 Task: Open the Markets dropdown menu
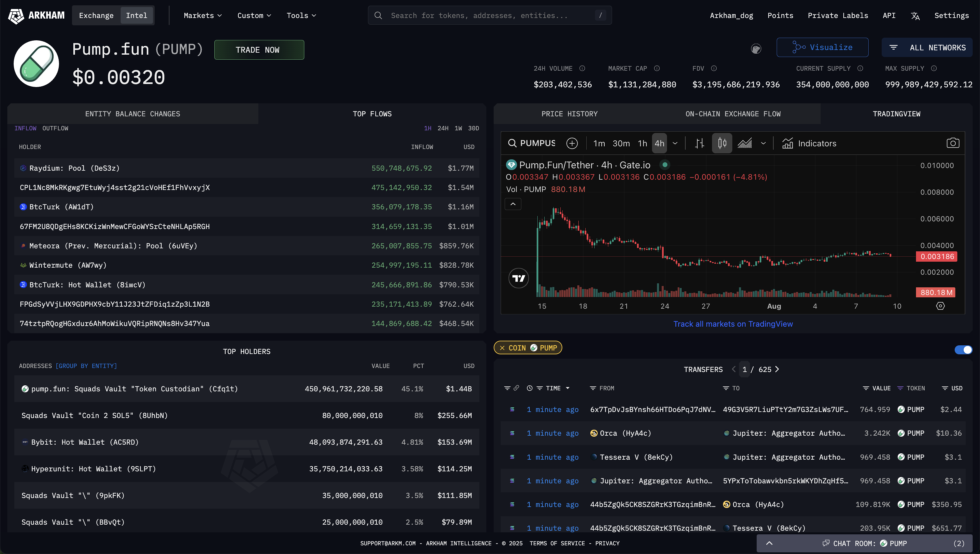203,16
